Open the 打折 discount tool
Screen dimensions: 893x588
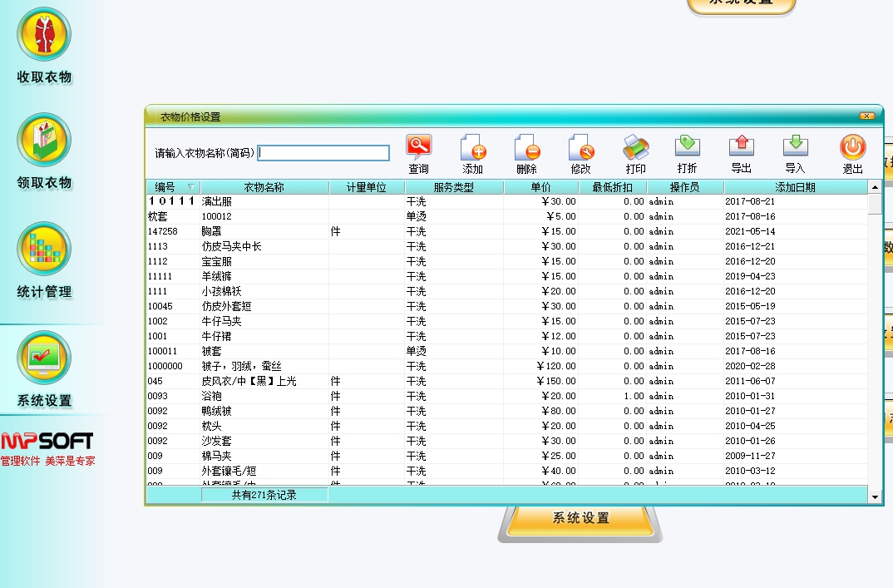point(687,148)
